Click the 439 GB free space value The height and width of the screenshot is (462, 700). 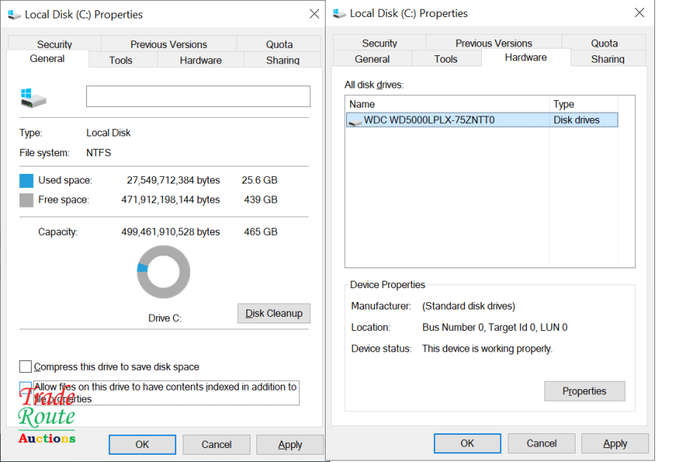pyautogui.click(x=261, y=200)
